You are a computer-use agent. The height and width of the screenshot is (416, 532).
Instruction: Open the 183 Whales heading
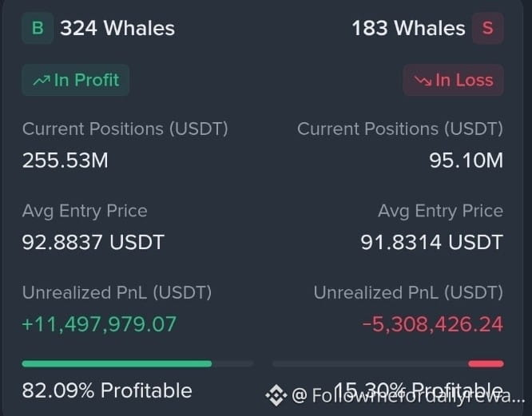tap(408, 28)
